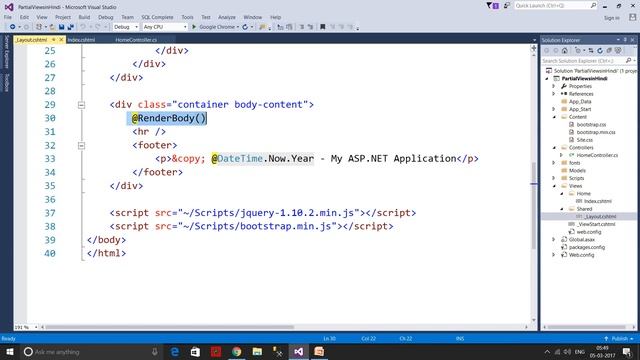
Task: Click the notifications flag icon in the title bar
Action: (x=492, y=6)
